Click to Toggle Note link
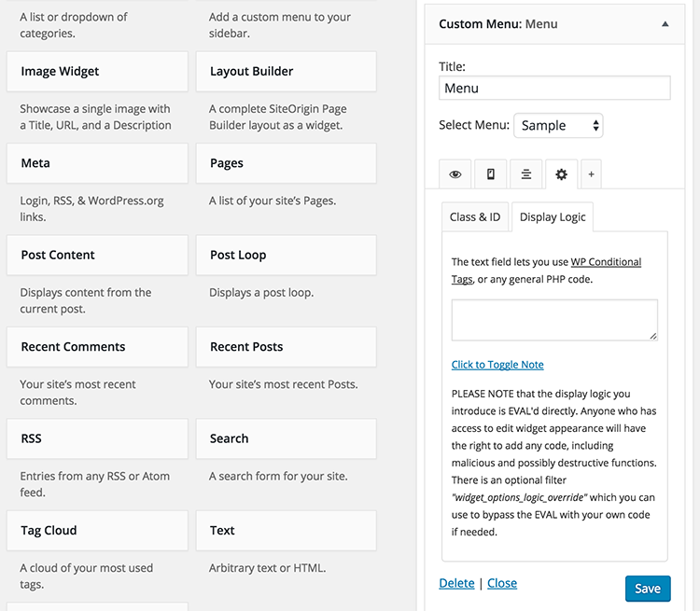 tap(497, 365)
